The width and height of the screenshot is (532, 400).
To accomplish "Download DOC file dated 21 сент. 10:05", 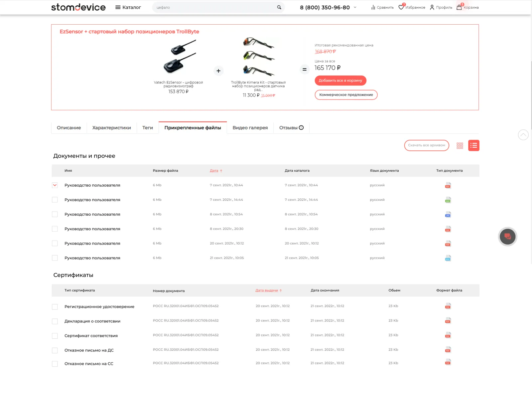I will coord(448,258).
